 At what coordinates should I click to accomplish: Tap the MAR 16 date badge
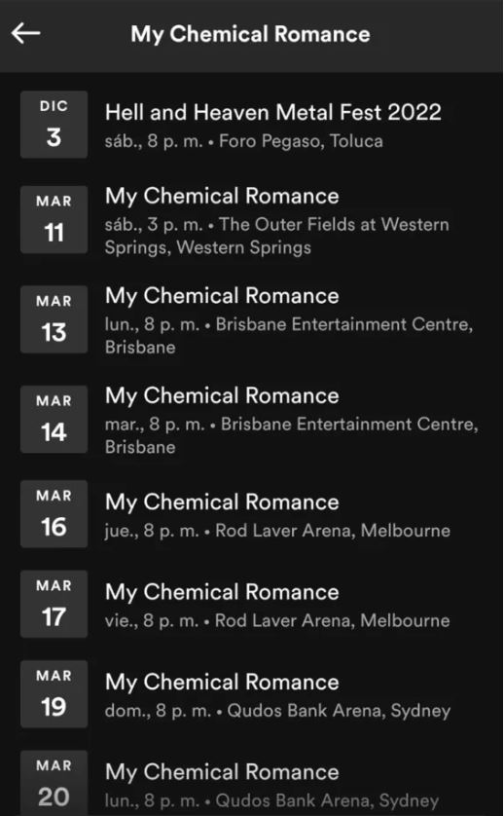[54, 514]
